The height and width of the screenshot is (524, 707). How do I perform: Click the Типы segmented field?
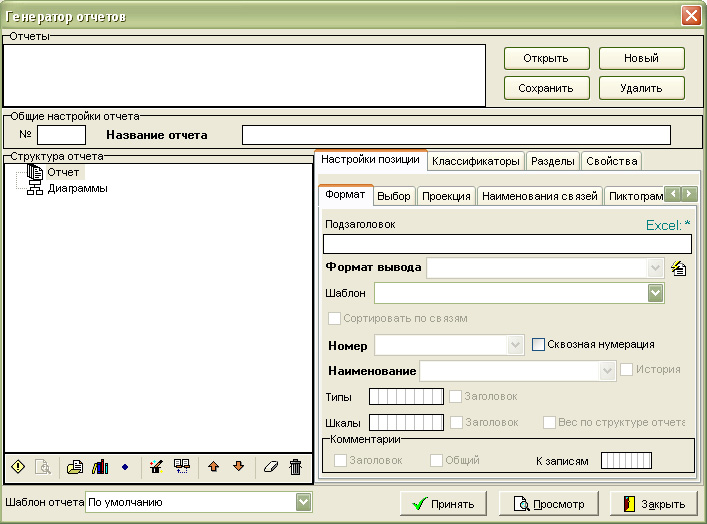pos(406,397)
